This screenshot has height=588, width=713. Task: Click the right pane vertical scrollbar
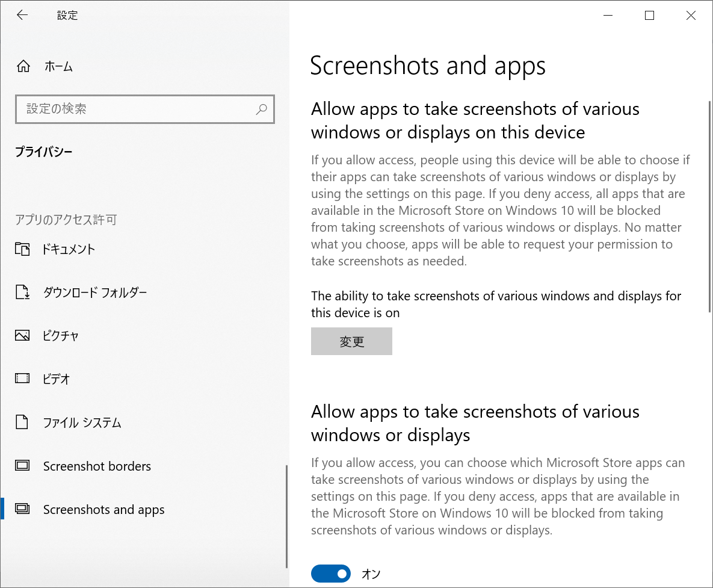(709, 207)
